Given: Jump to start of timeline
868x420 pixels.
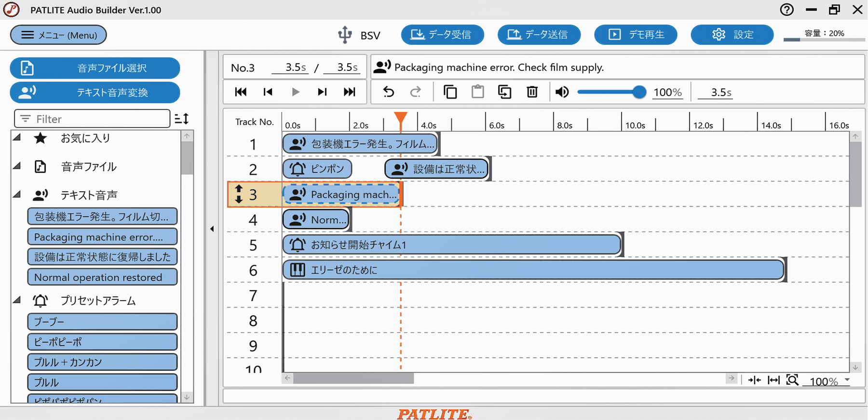Looking at the screenshot, I should pyautogui.click(x=241, y=92).
